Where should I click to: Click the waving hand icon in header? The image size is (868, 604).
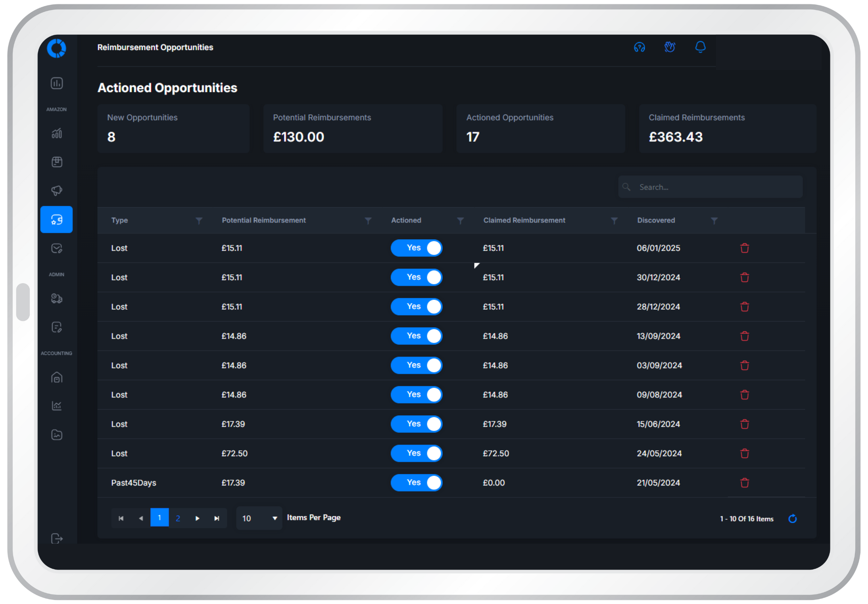(x=670, y=47)
